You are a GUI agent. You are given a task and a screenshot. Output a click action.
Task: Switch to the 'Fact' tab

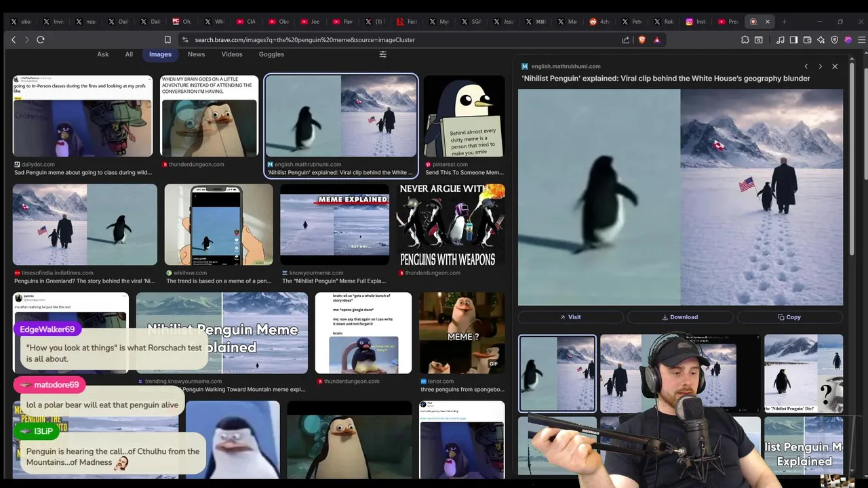(407, 22)
